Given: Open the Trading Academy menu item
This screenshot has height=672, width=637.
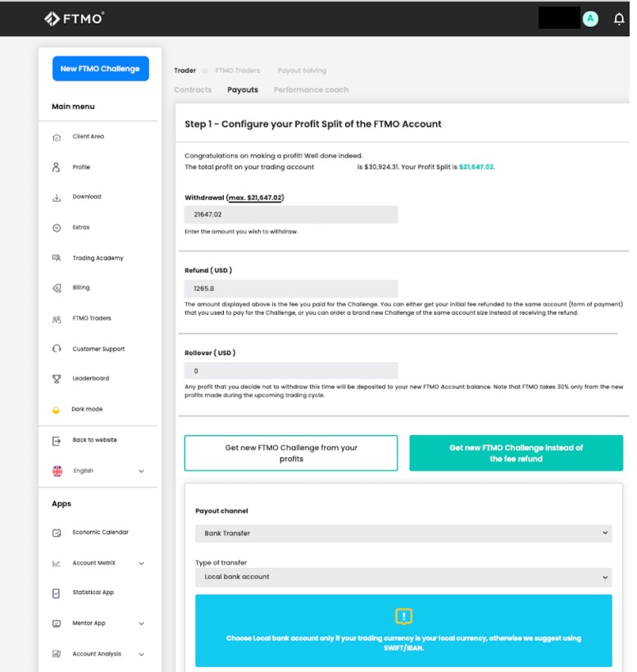Looking at the screenshot, I should [98, 258].
